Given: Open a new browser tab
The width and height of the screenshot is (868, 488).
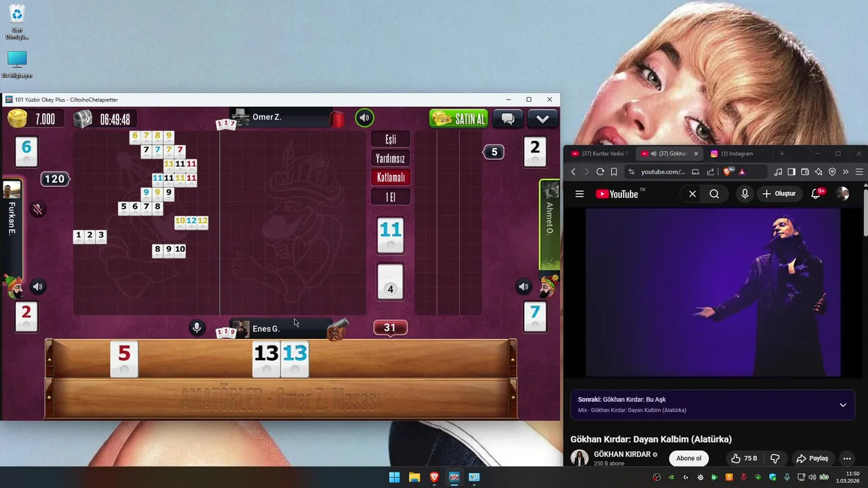Looking at the screenshot, I should coord(781,154).
